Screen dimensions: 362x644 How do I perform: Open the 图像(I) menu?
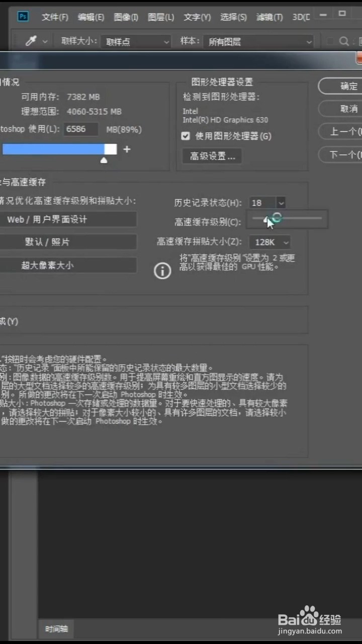coord(126,17)
